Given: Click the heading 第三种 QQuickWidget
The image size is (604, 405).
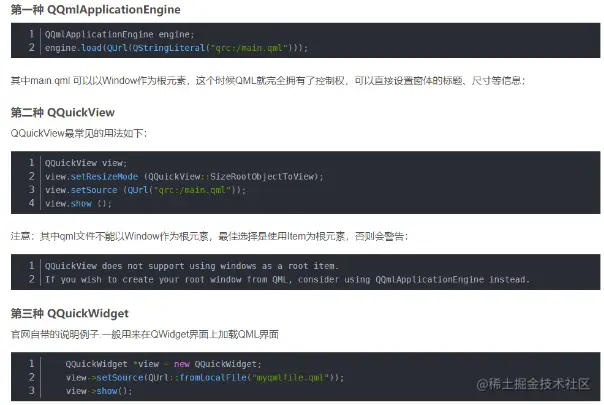Looking at the screenshot, I should (x=69, y=313).
